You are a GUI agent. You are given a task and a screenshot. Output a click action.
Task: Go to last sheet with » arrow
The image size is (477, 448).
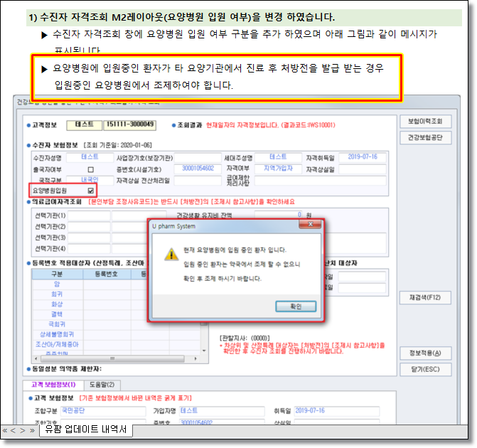pyautogui.click(x=33, y=430)
